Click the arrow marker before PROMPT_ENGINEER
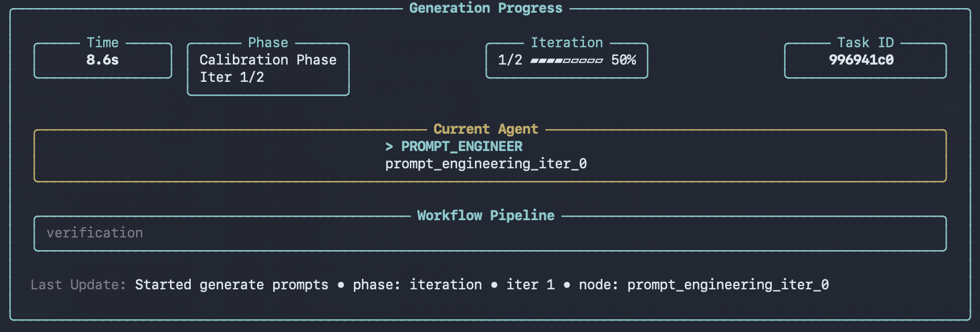This screenshot has height=332, width=980. tap(389, 146)
